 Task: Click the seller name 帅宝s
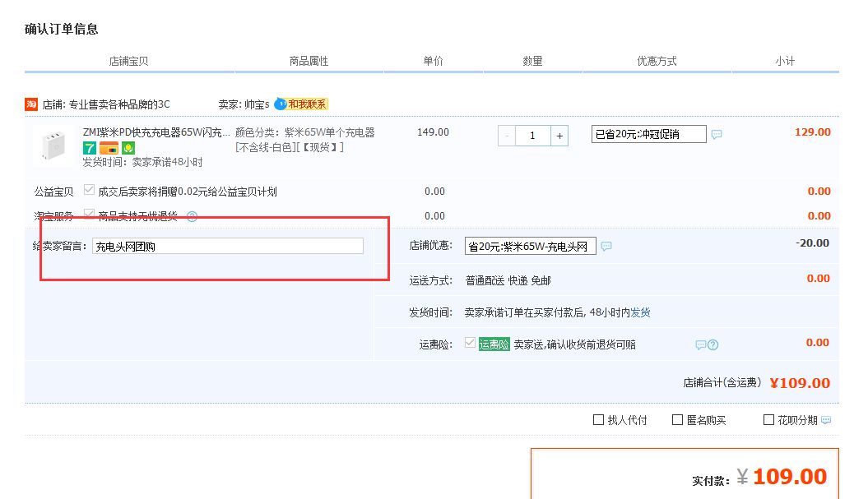[x=257, y=104]
